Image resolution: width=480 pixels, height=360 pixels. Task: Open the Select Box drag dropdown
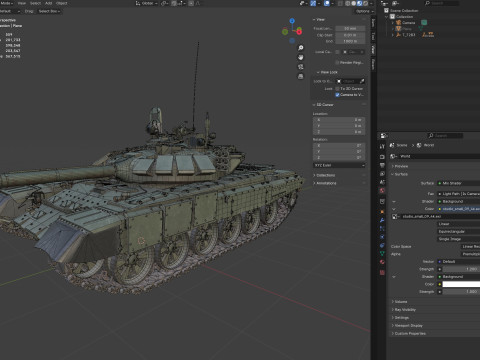tap(49, 11)
